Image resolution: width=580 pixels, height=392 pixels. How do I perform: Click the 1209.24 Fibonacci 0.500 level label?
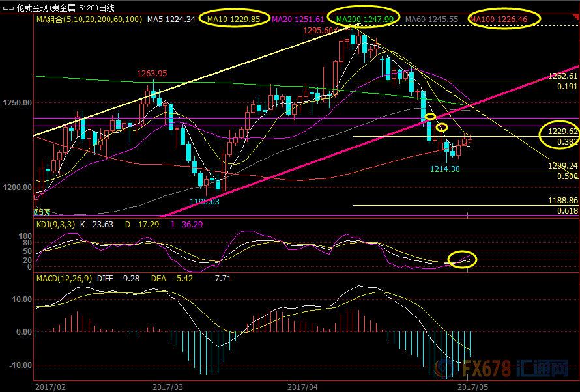pyautogui.click(x=563, y=166)
